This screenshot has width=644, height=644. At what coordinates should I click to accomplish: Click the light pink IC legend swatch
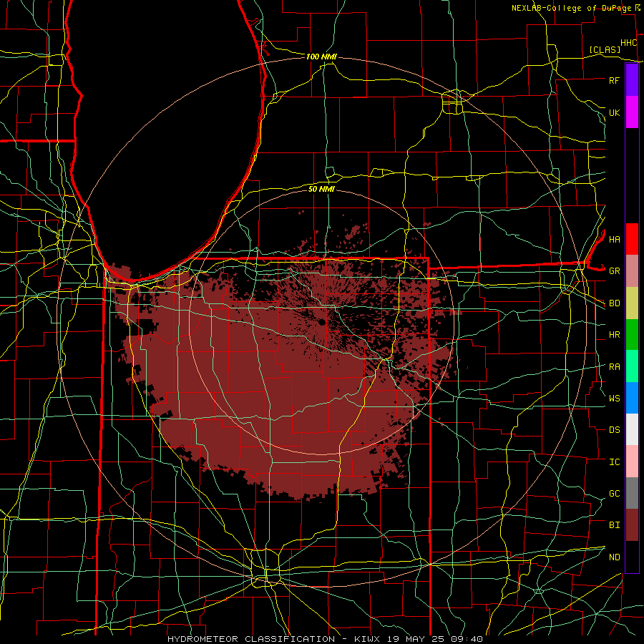[x=632, y=462]
